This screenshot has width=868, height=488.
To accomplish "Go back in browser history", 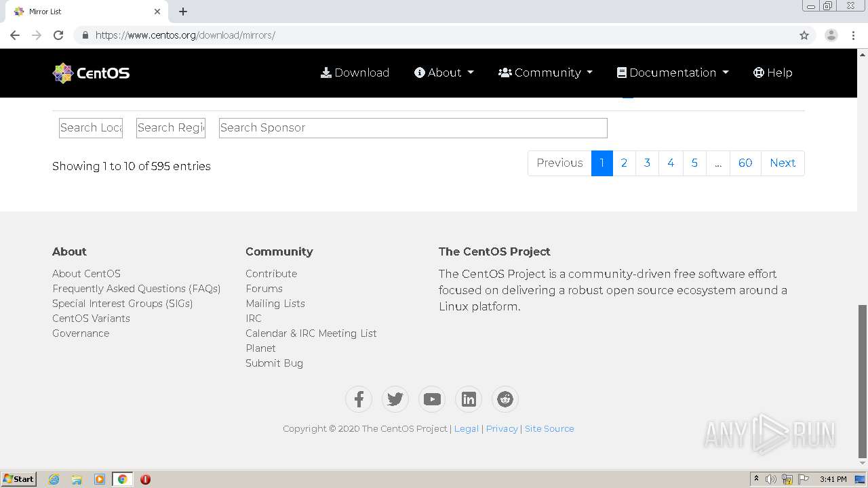I will [x=15, y=35].
